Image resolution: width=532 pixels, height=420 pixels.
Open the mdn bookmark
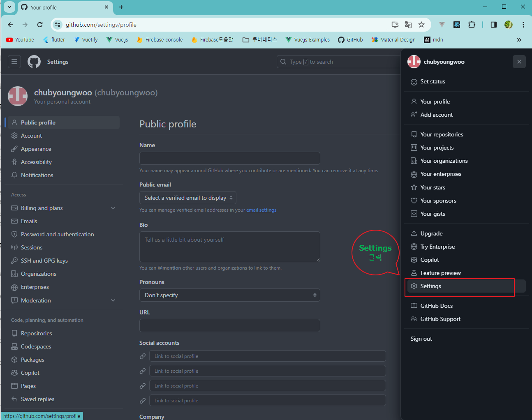tap(434, 40)
